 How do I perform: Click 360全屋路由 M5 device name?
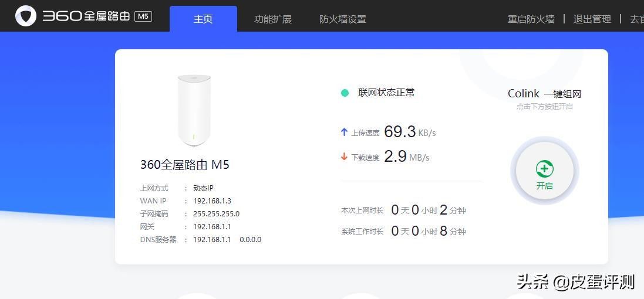(x=185, y=165)
